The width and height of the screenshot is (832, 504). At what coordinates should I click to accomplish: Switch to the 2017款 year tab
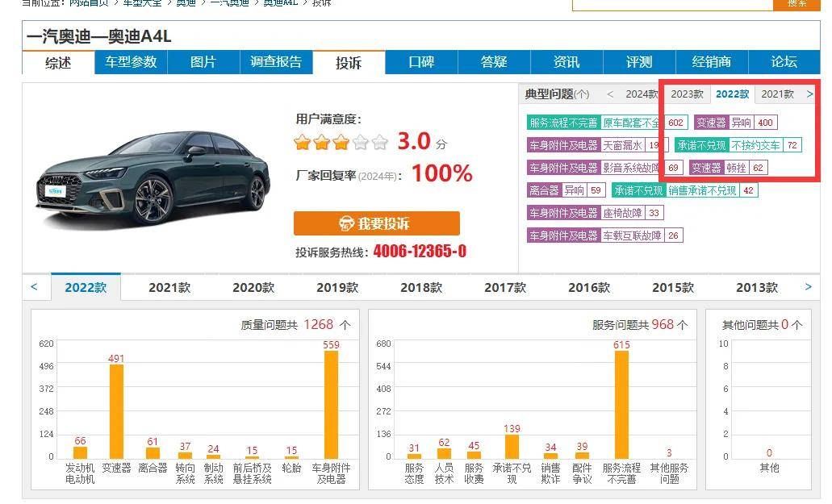(505, 287)
